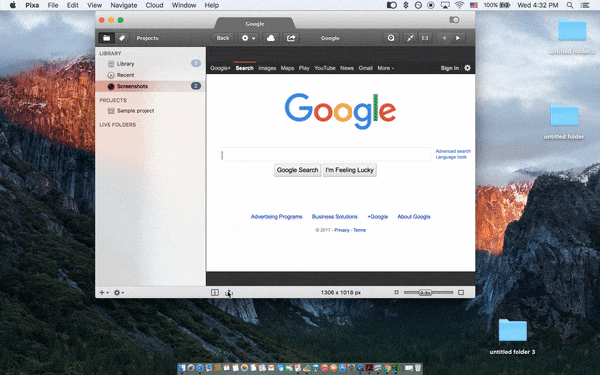Open the gear actions dropdown in toolbar
This screenshot has height=375, width=600.
[x=248, y=38]
